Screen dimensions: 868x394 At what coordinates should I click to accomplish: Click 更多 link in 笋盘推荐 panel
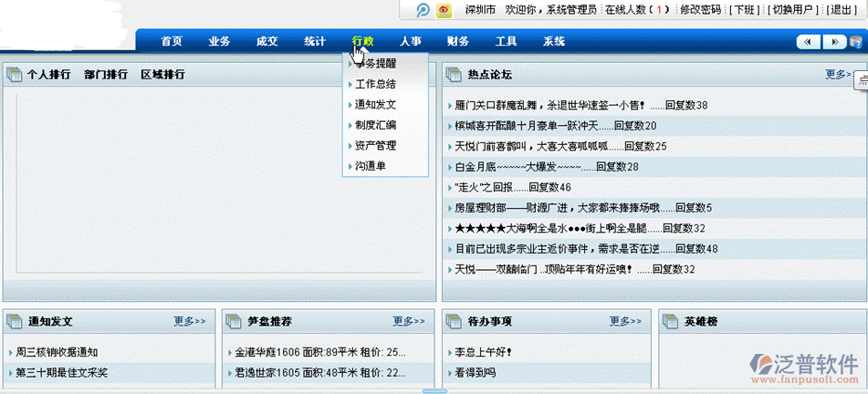point(409,321)
